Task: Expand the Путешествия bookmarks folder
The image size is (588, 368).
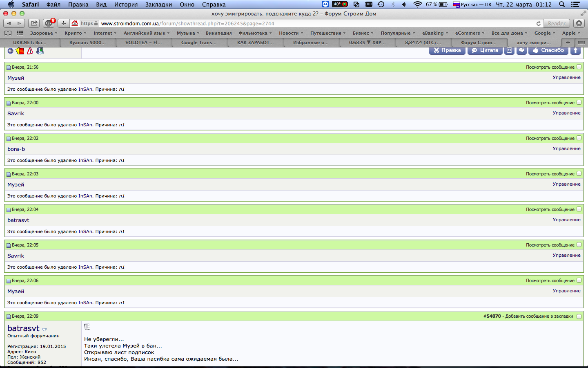Action: (x=328, y=33)
